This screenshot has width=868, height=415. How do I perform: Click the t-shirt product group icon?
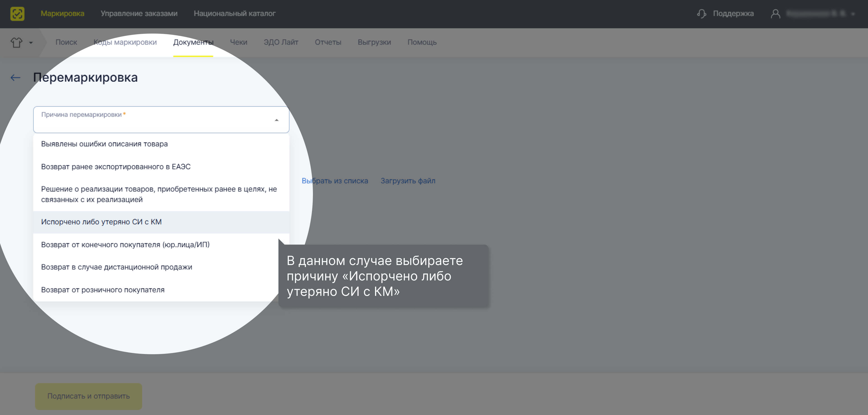[16, 42]
